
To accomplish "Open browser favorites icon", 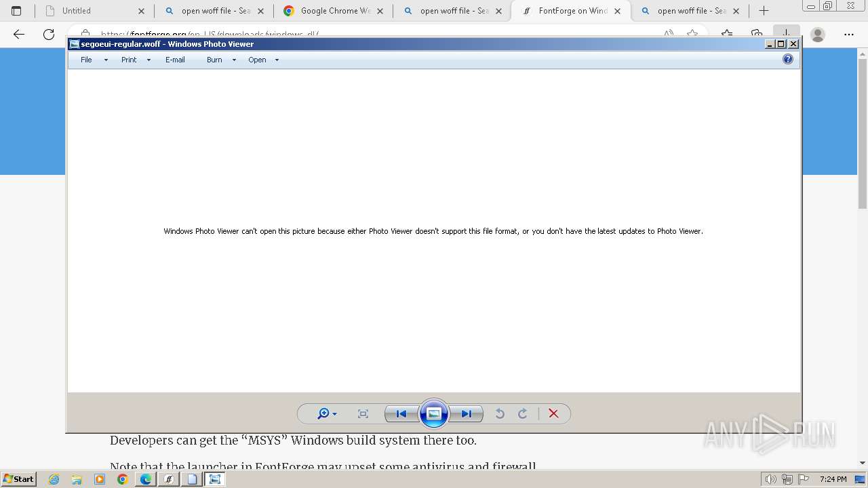I will 727,34.
